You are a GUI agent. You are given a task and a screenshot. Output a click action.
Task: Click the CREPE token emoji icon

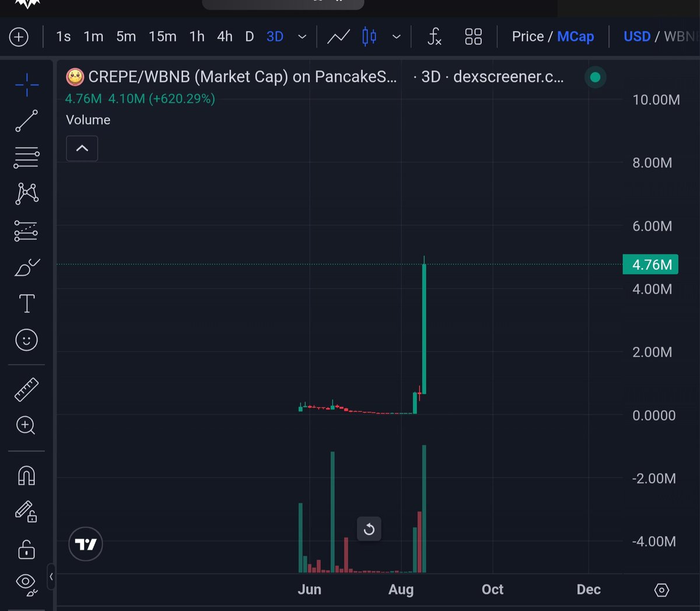75,77
